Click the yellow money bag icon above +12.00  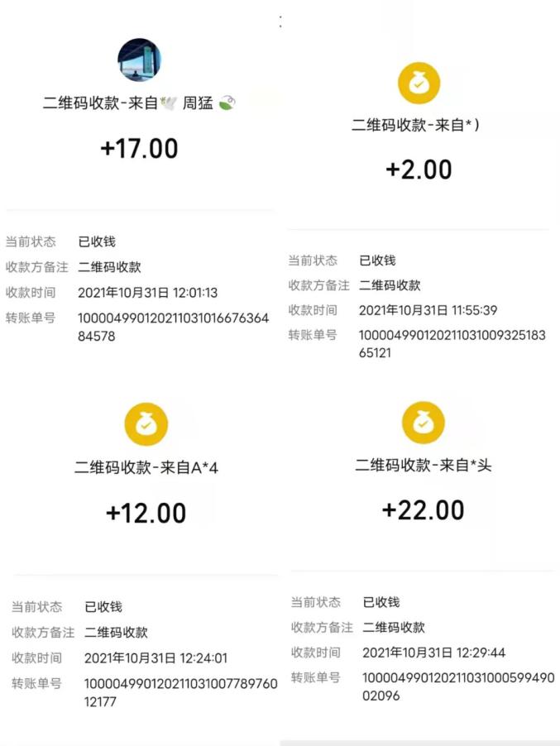click(x=146, y=424)
